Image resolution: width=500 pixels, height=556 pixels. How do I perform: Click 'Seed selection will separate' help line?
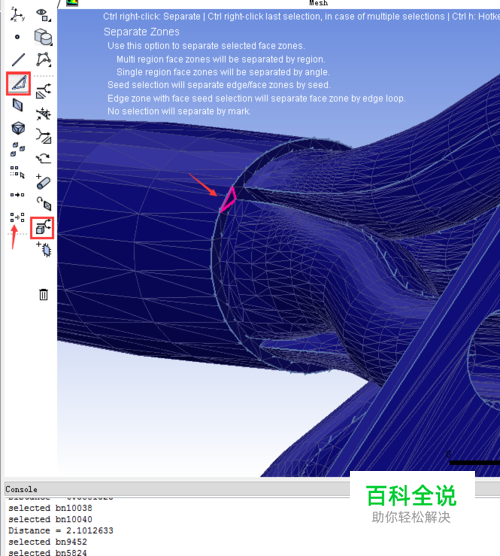tap(219, 85)
